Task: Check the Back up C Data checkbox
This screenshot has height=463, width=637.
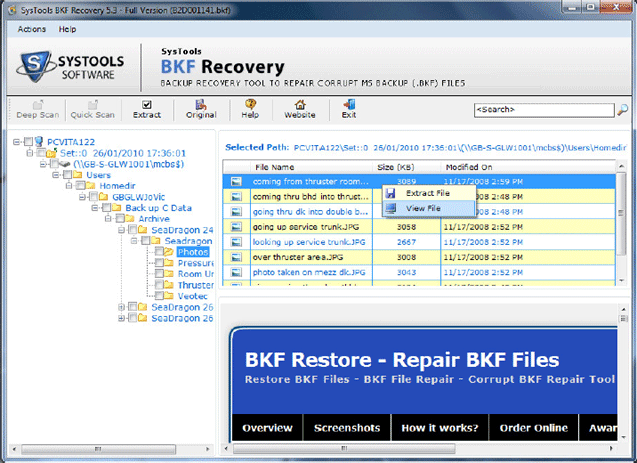Action: (x=106, y=208)
